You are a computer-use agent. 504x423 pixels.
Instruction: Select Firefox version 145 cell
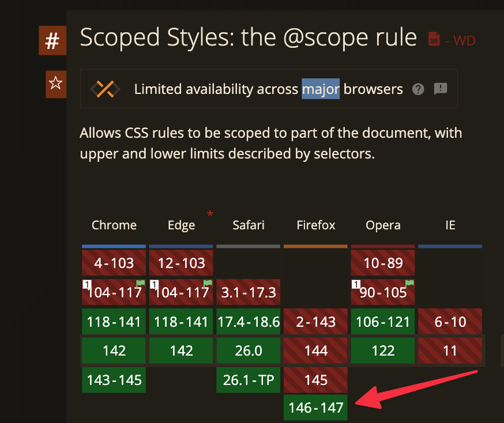(315, 380)
